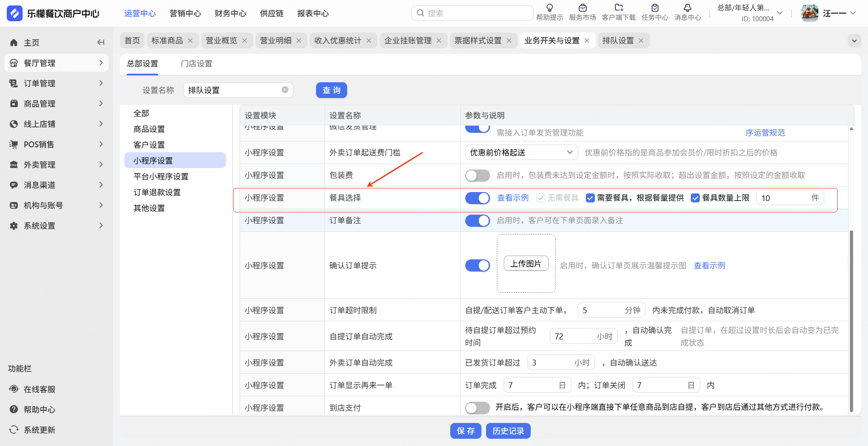
Task: Collapse the sidebar with the arrow icon
Action: pyautogui.click(x=101, y=42)
